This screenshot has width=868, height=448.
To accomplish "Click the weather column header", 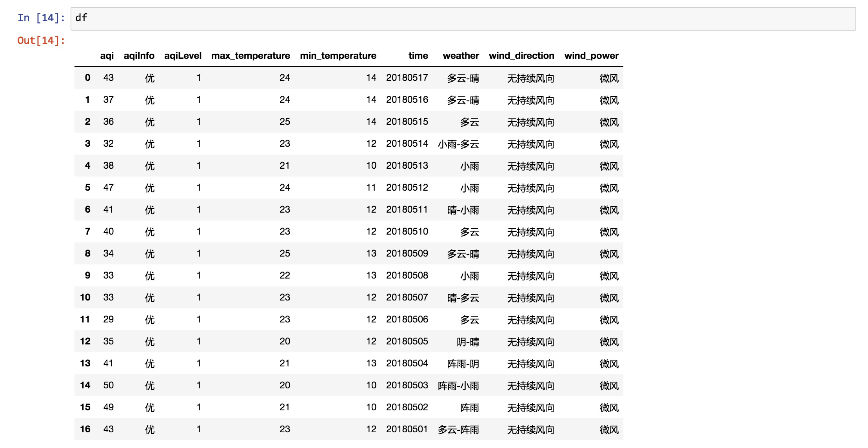I will pyautogui.click(x=461, y=56).
